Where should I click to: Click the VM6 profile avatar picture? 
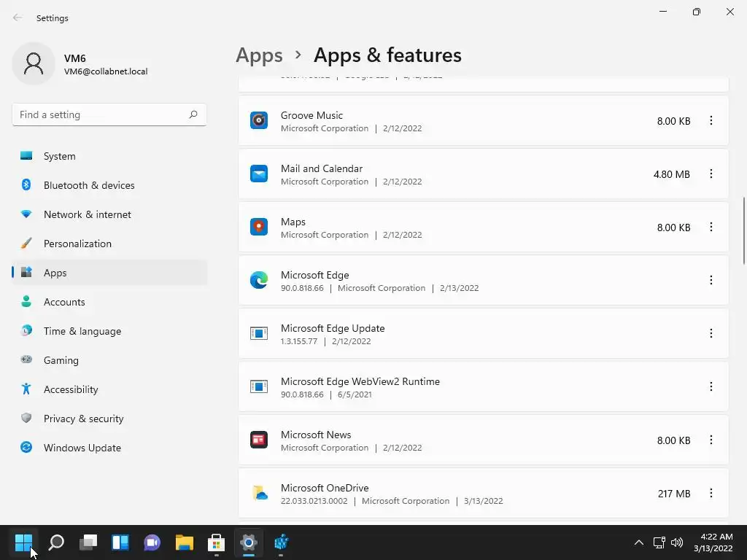point(34,63)
